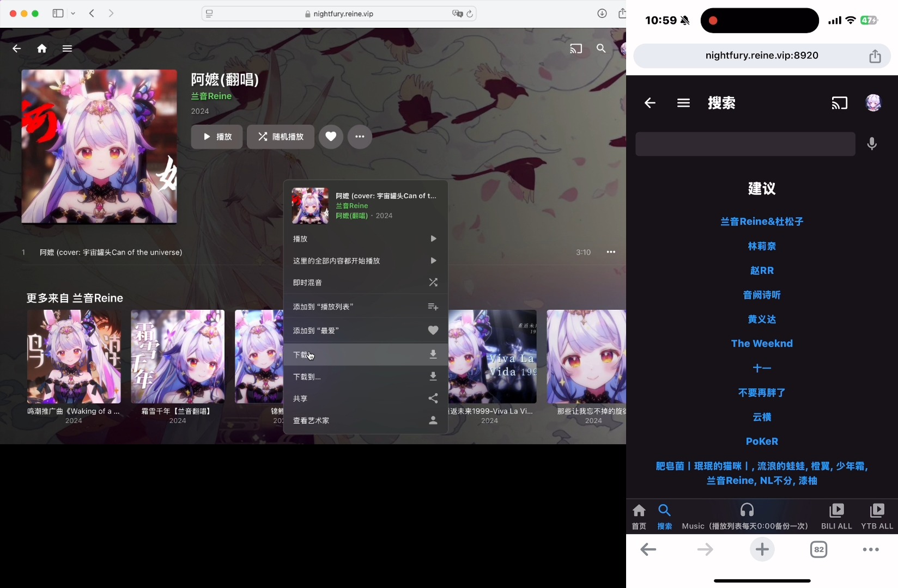
Task: Tap new tab plus in phone browser
Action: (762, 549)
